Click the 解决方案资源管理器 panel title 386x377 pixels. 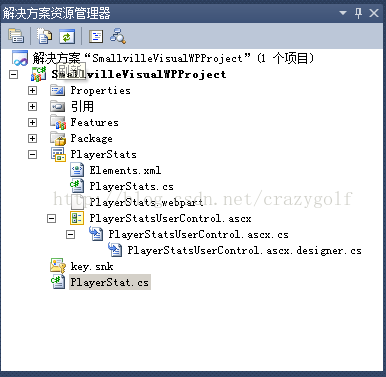(x=57, y=13)
